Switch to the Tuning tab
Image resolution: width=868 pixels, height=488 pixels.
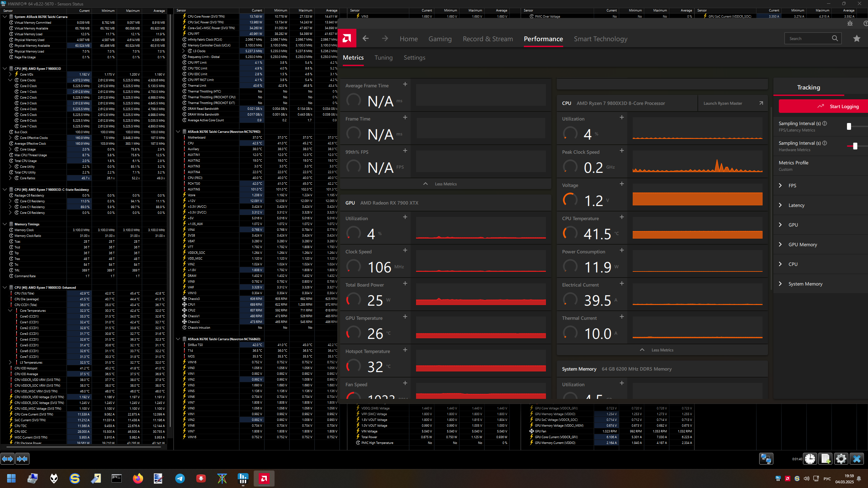[383, 58]
